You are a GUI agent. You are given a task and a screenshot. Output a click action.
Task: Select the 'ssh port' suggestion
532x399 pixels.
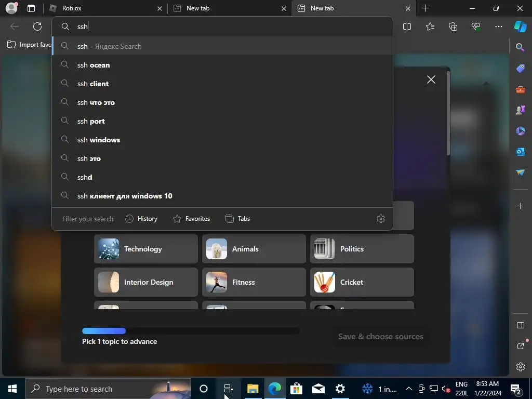[x=222, y=121]
